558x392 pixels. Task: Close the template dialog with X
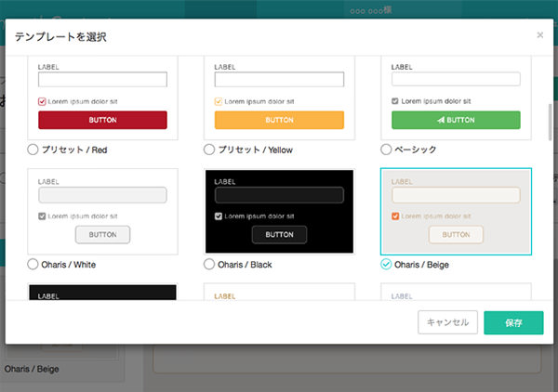click(x=540, y=35)
